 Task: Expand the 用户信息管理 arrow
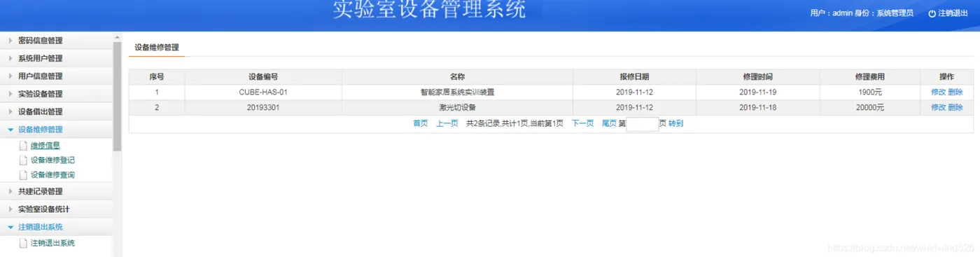[x=10, y=76]
